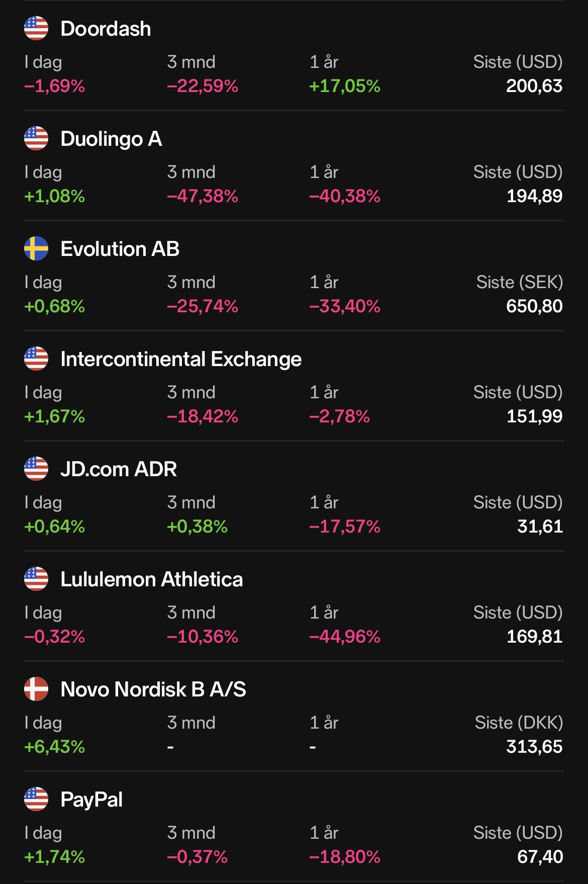The height and width of the screenshot is (884, 588).
Task: Tap the US flag icon beside JD.com ADR
Action: [x=36, y=469]
